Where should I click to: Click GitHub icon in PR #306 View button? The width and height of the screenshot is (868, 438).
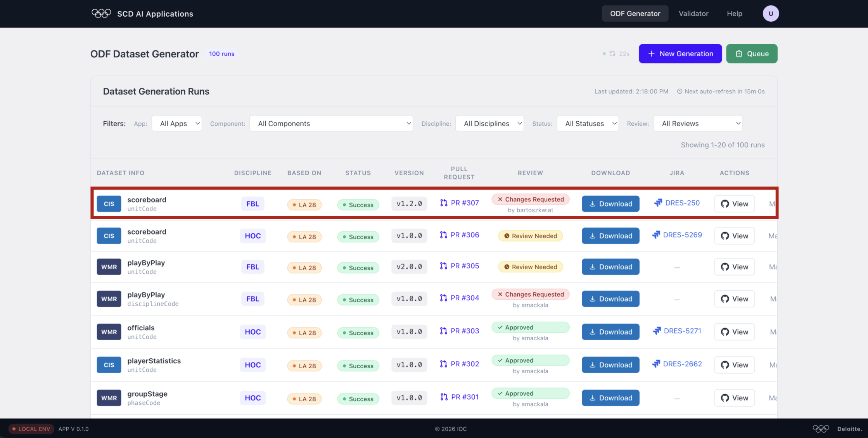(x=725, y=236)
